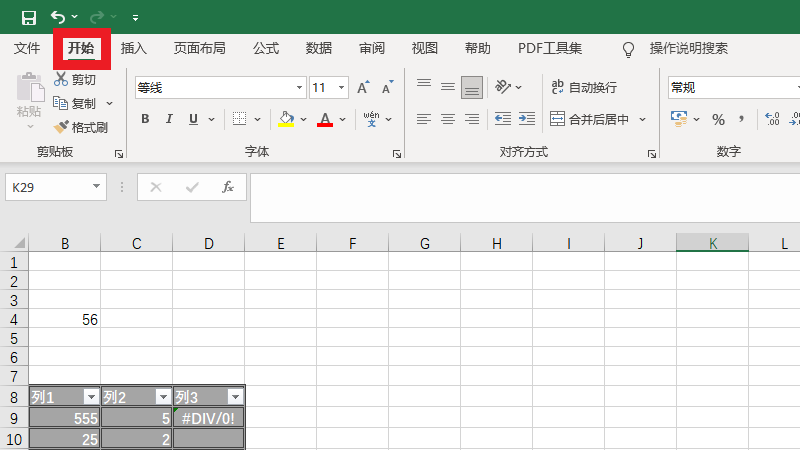
Task: Toggle Wrap Text (自动换行)
Action: (x=584, y=88)
